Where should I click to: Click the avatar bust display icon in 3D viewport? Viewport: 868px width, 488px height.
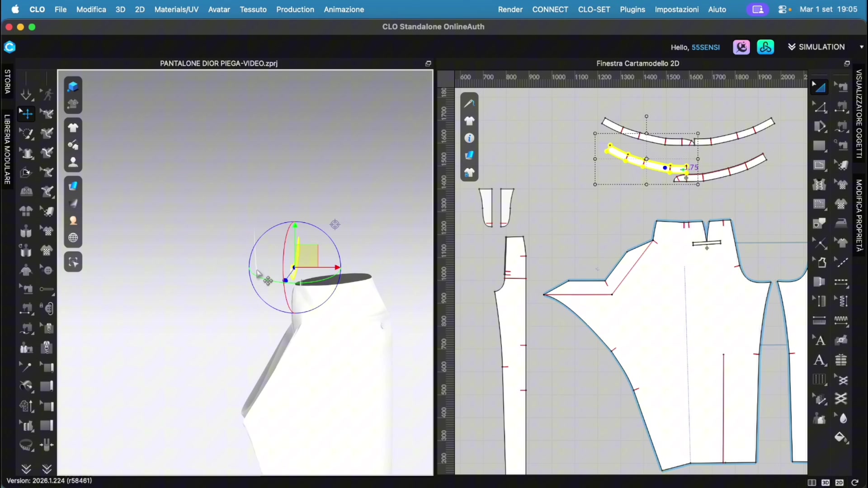click(x=73, y=162)
